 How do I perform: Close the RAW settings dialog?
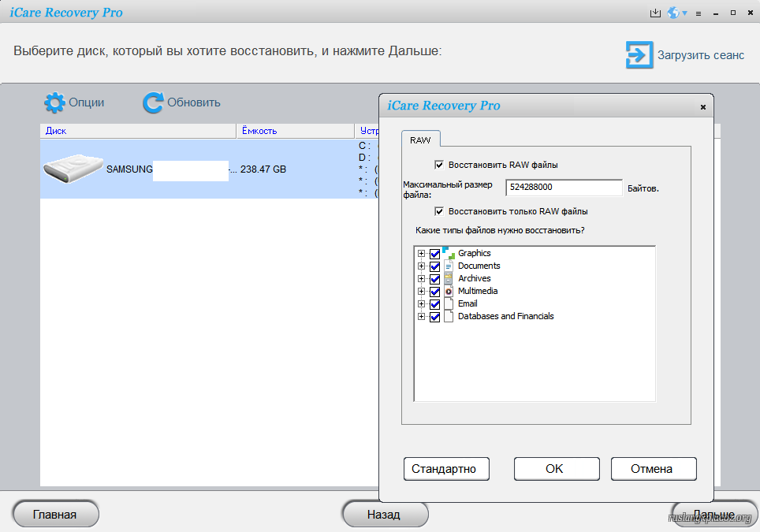[x=702, y=107]
